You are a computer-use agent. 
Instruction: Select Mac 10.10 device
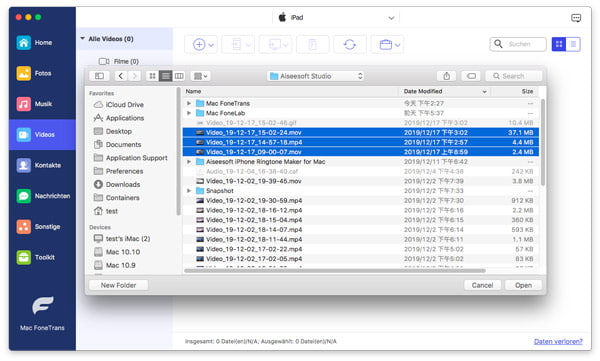coord(117,252)
